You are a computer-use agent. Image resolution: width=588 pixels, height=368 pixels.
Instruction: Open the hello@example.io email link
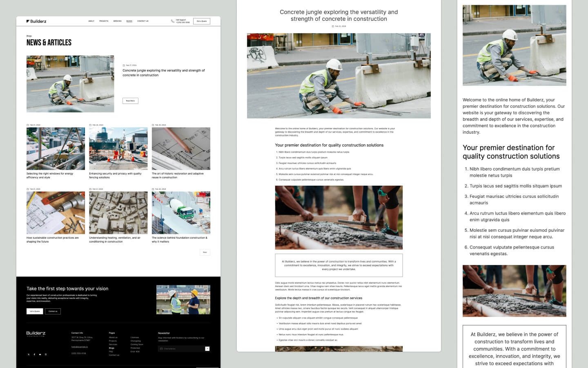[80, 347]
